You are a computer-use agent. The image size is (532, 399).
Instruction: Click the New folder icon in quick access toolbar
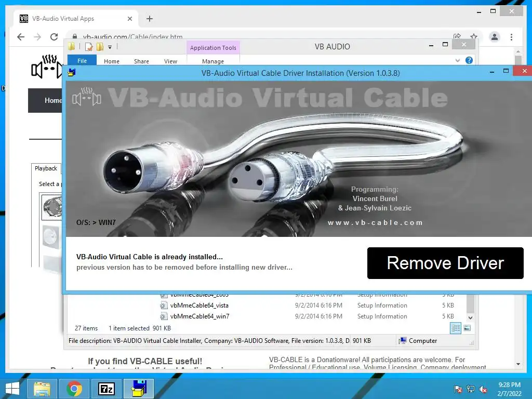tap(100, 47)
